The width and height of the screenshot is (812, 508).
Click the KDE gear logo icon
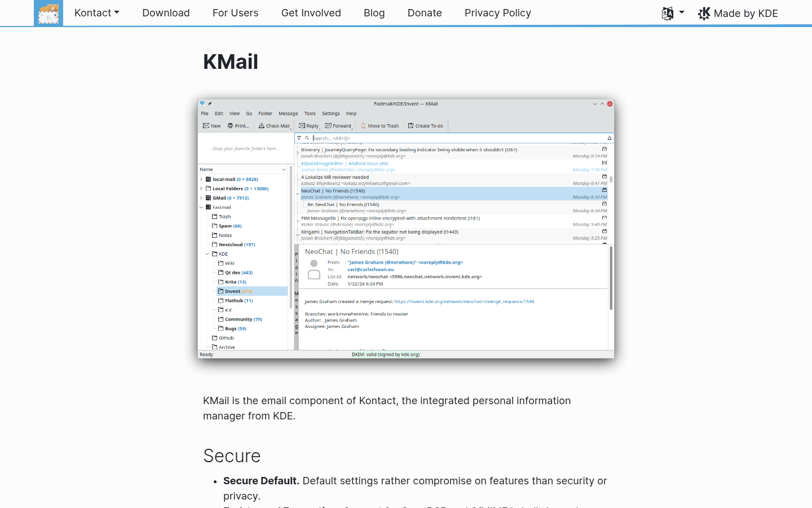[x=704, y=14]
